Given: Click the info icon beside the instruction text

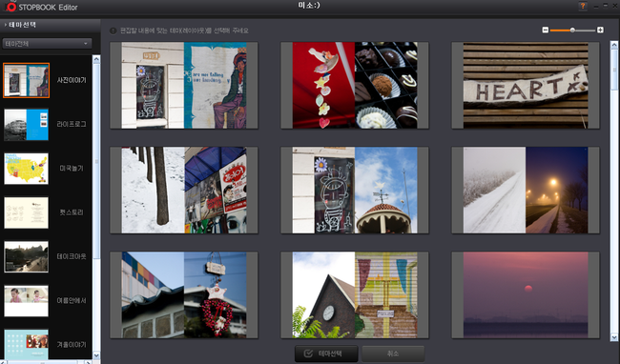Looking at the screenshot, I should click(x=114, y=30).
